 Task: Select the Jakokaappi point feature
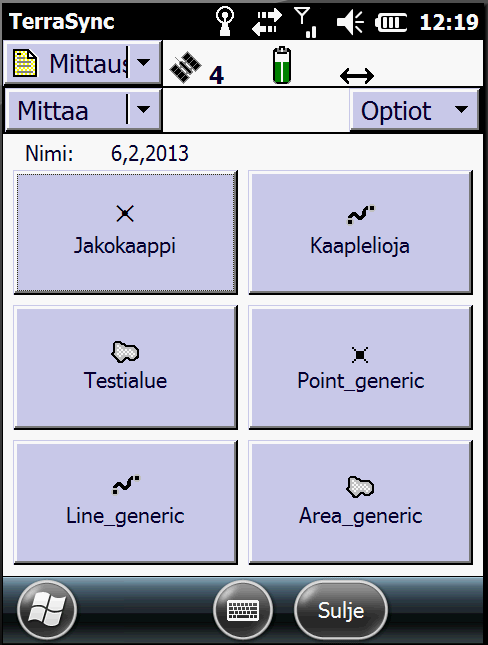125,232
